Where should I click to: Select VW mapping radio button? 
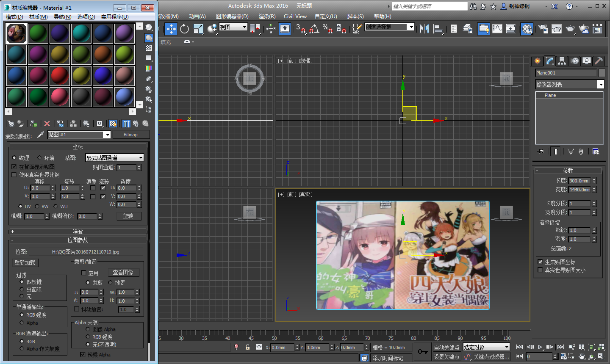tap(37, 206)
